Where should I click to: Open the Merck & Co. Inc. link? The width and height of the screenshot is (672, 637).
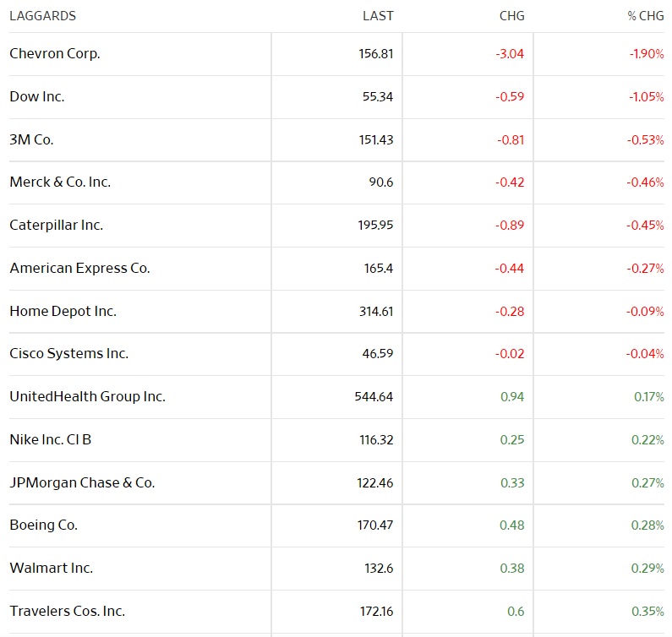tap(60, 182)
